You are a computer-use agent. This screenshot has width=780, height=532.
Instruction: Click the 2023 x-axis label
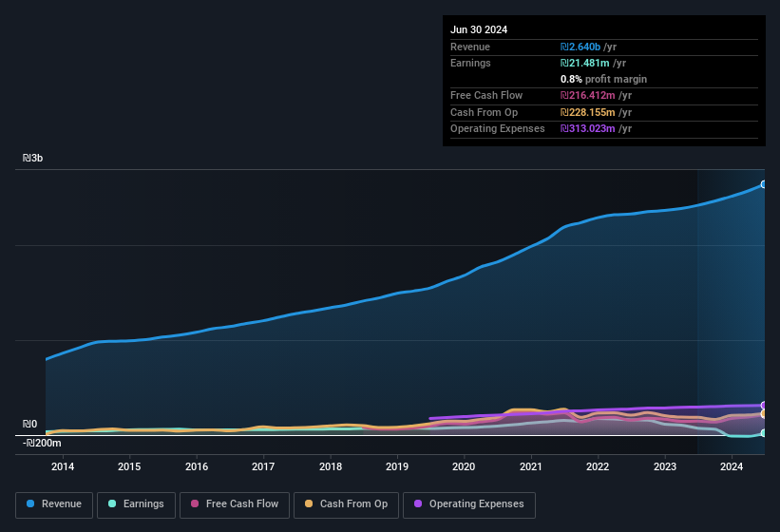tap(665, 466)
